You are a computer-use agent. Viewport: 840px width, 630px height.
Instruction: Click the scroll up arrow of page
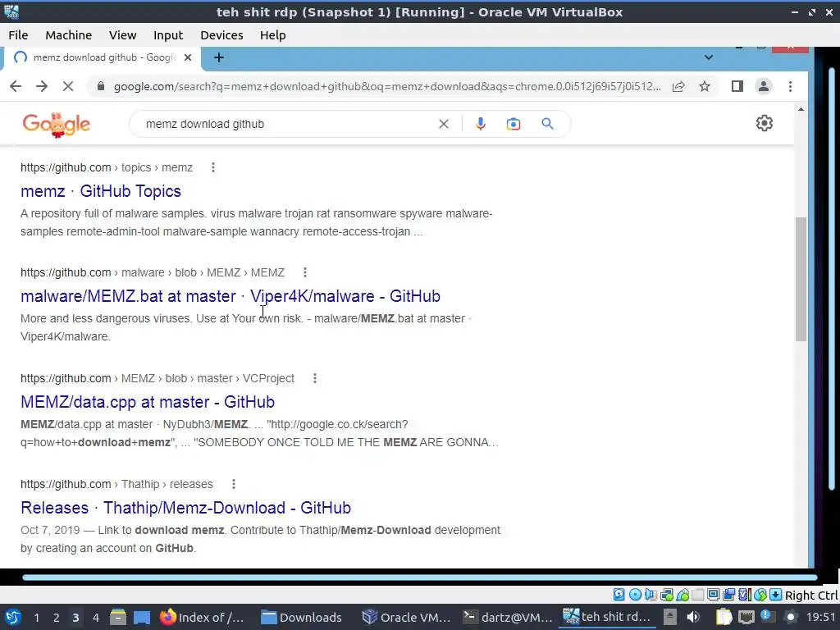801,109
